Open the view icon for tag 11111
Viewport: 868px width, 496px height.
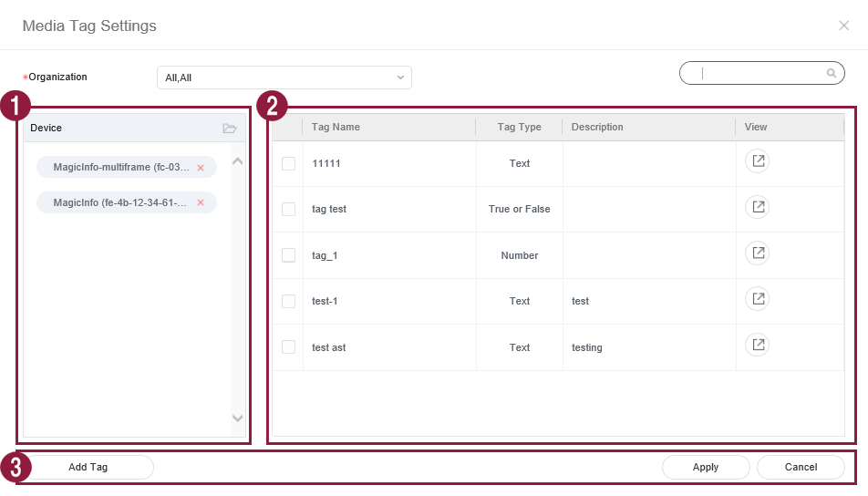(x=757, y=161)
